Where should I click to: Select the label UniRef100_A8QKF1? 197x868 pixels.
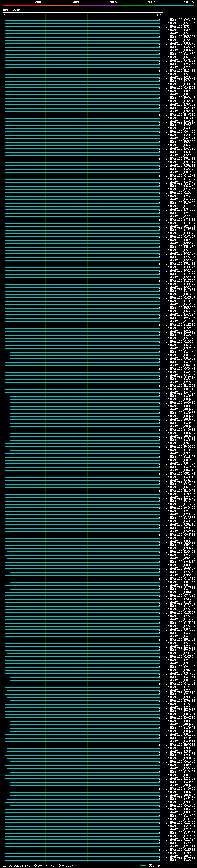(180, 440)
